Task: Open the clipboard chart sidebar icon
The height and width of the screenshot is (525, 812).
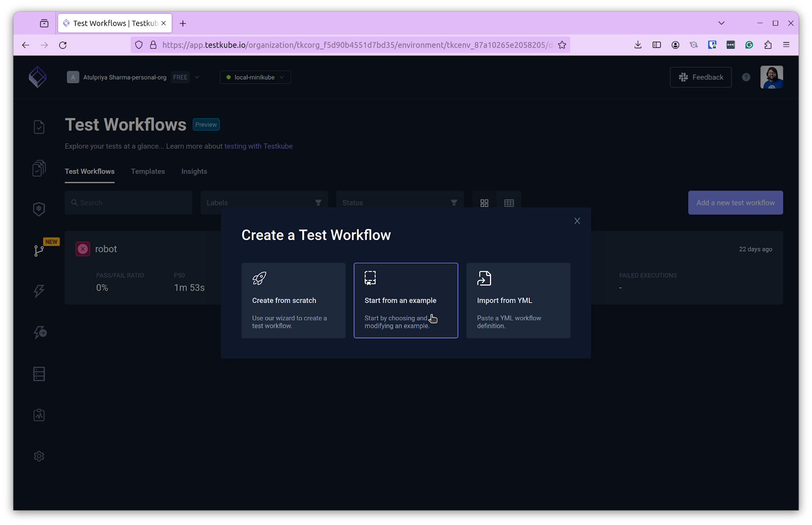Action: (39, 415)
